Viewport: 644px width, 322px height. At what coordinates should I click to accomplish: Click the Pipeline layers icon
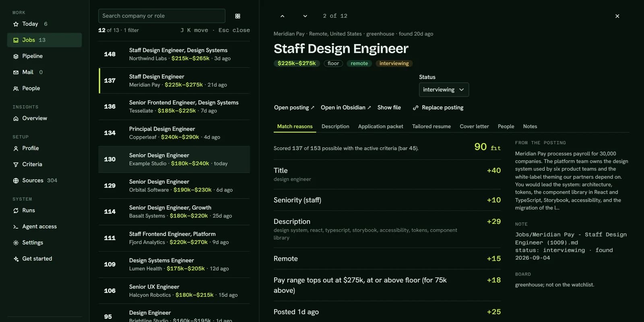click(16, 56)
